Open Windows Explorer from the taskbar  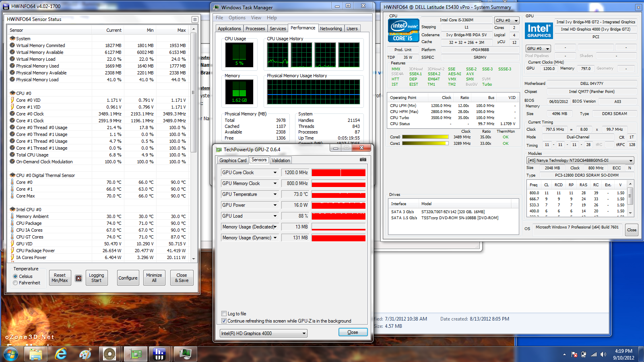[x=36, y=354]
